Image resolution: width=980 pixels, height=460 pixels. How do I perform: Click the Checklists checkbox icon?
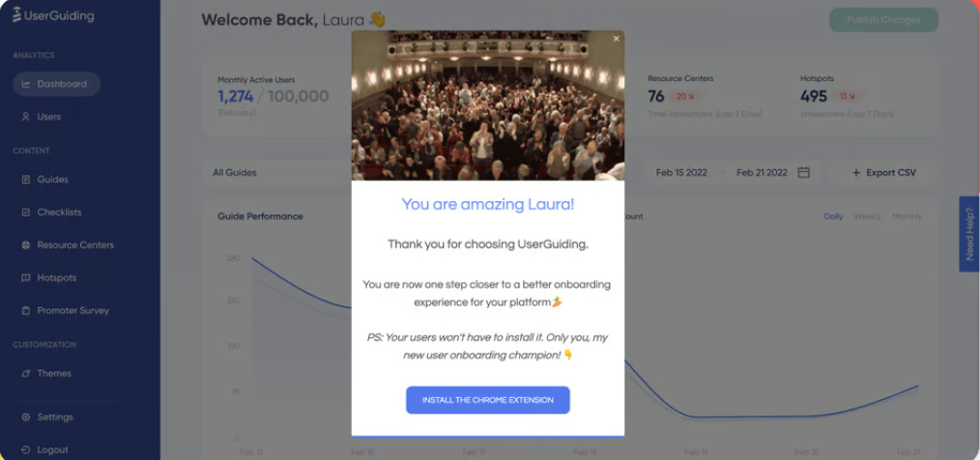[x=26, y=213]
